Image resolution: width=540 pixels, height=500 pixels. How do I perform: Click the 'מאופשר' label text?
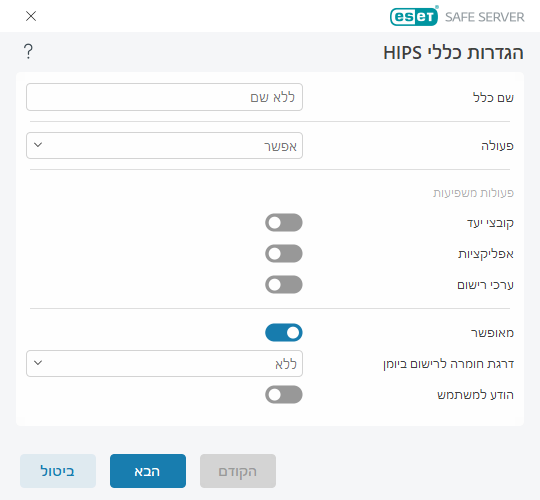coord(492,333)
